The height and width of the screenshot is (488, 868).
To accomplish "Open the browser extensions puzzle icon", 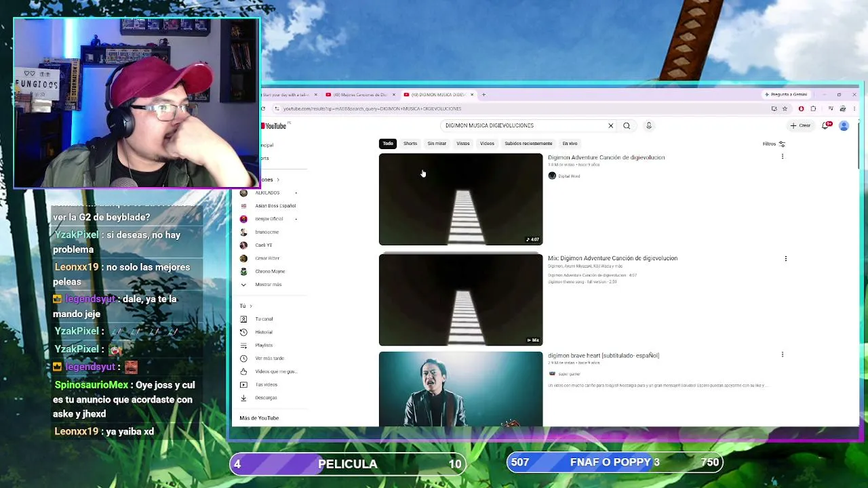I will click(x=813, y=108).
